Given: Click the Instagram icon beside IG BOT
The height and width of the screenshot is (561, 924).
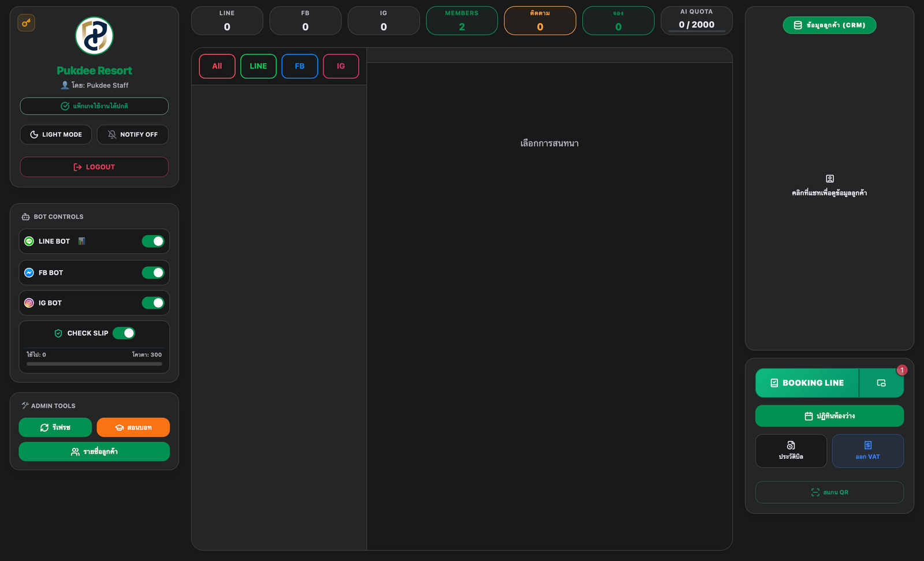Looking at the screenshot, I should [x=28, y=302].
